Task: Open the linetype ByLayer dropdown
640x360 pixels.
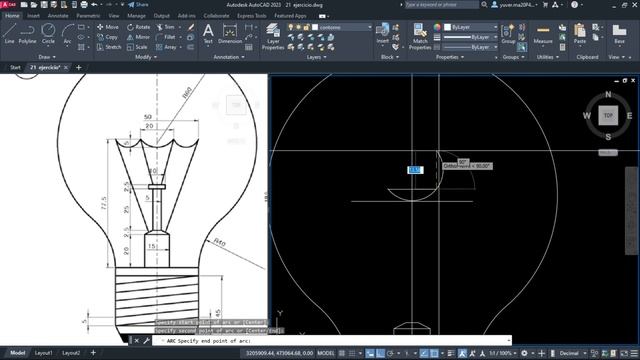Action: 471,47
